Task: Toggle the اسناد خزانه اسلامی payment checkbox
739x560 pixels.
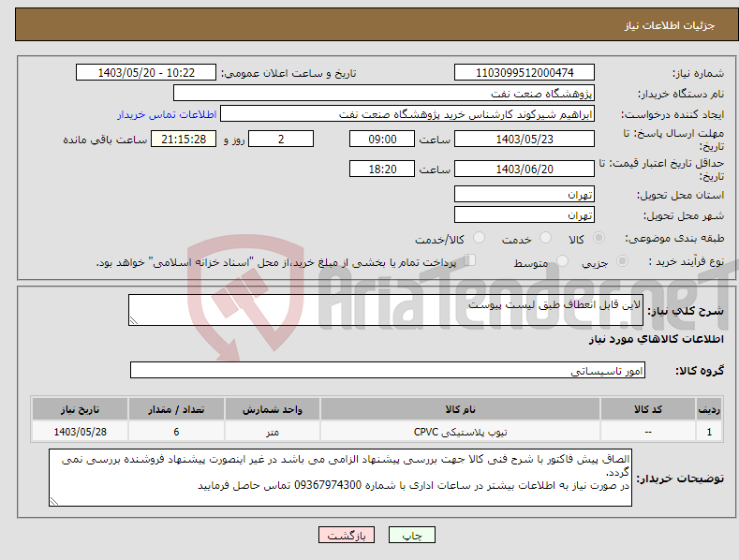Action: (470, 259)
